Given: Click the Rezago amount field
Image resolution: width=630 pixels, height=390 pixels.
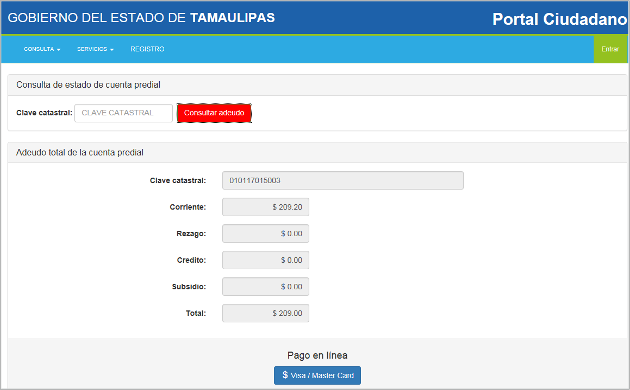Looking at the screenshot, I should (x=265, y=233).
